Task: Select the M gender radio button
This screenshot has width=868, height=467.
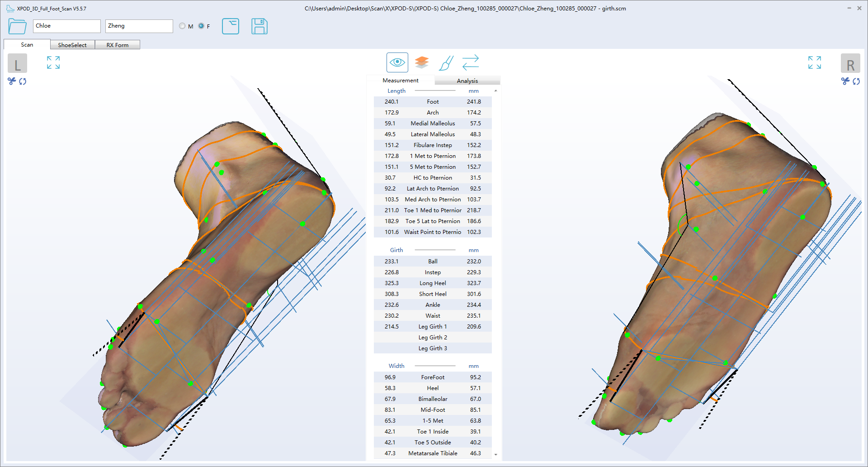Action: [x=182, y=26]
